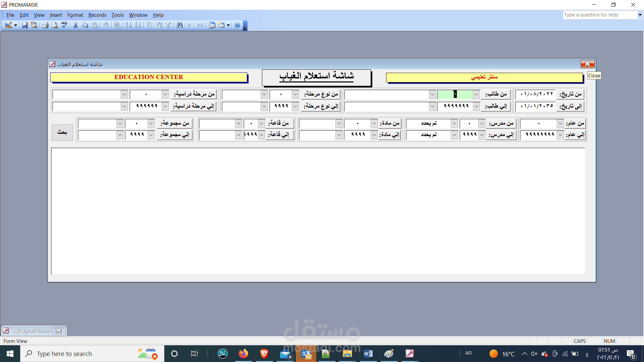Click the من تاريخ date field
644x362 pixels.
(536, 95)
